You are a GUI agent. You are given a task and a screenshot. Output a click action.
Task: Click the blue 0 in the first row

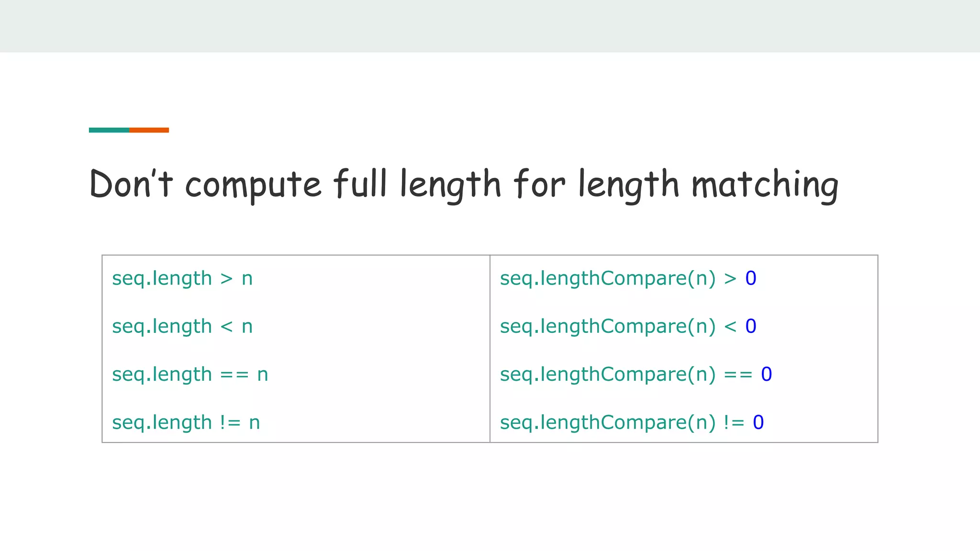click(x=751, y=278)
